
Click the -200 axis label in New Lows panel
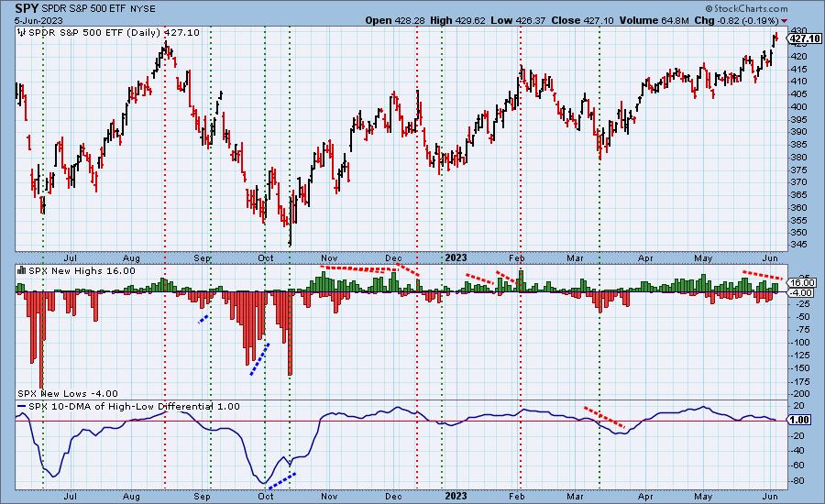click(x=802, y=393)
